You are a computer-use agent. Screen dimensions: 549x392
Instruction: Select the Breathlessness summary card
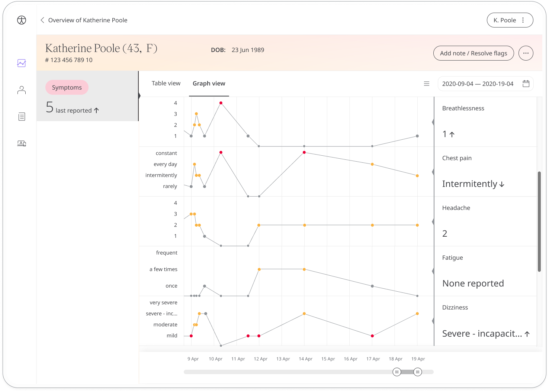click(485, 122)
